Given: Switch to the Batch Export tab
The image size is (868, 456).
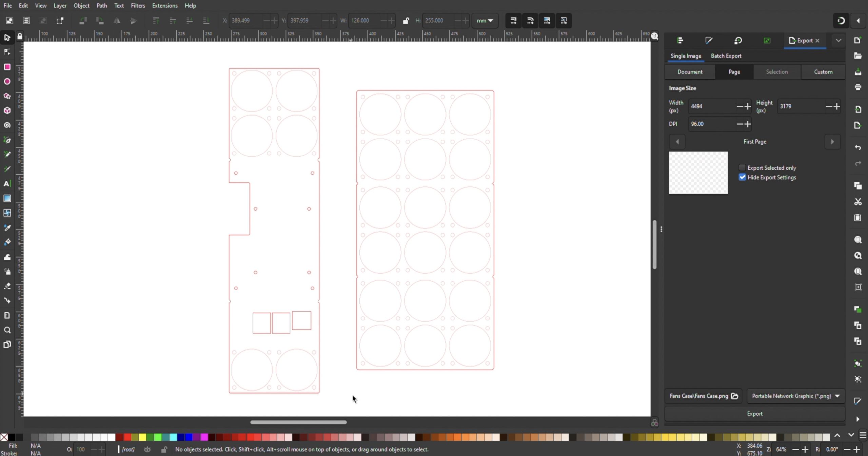Looking at the screenshot, I should 726,56.
